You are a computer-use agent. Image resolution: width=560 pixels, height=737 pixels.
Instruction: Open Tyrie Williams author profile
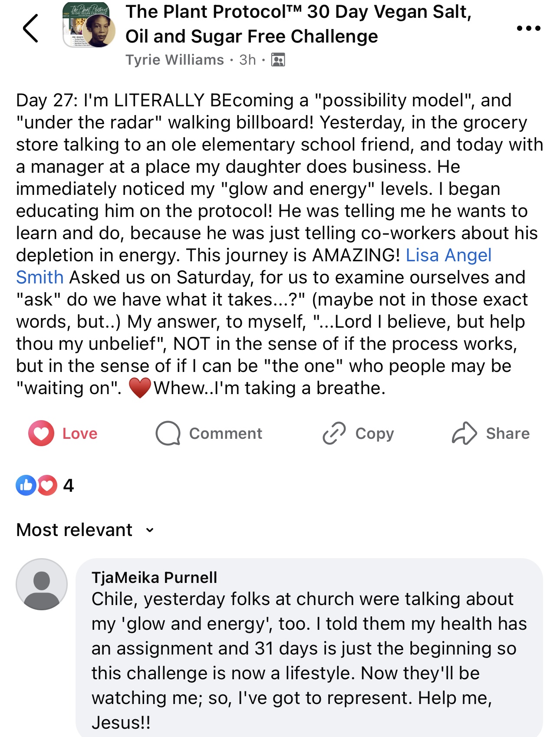pyautogui.click(x=175, y=60)
